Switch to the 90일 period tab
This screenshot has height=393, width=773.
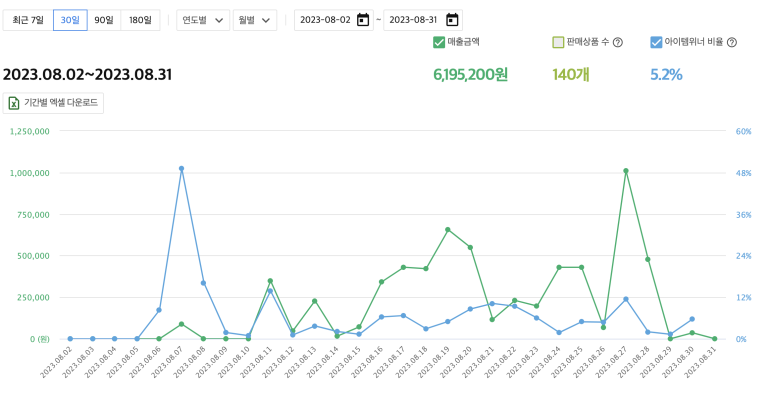(104, 20)
